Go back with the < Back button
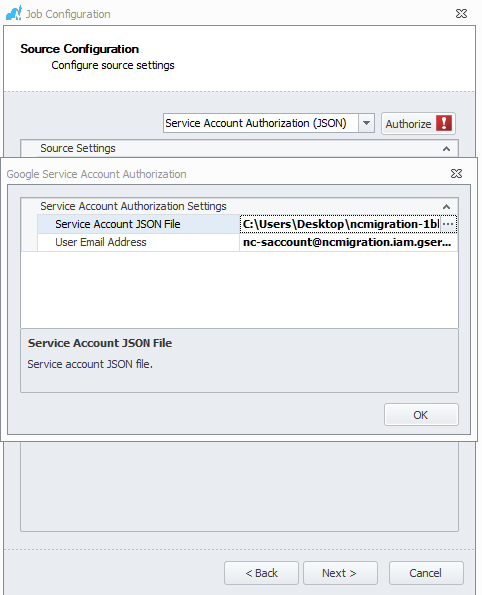Viewport: 482px width, 595px height. coord(261,573)
